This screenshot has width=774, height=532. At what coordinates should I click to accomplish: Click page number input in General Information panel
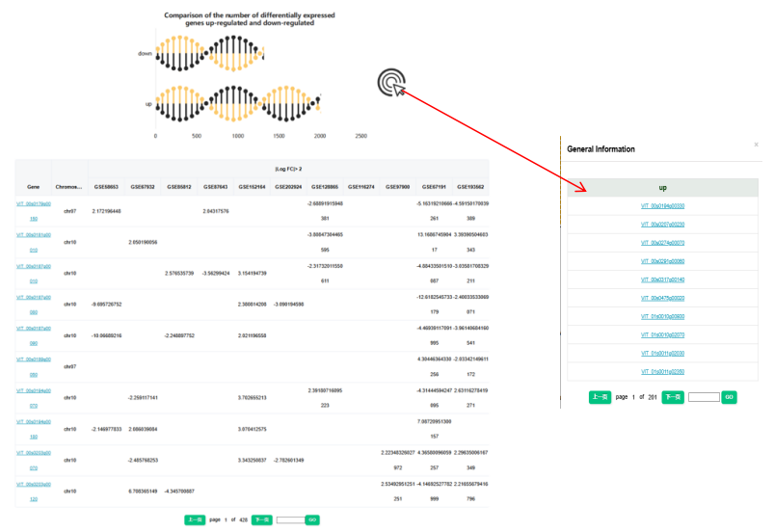coord(703,396)
